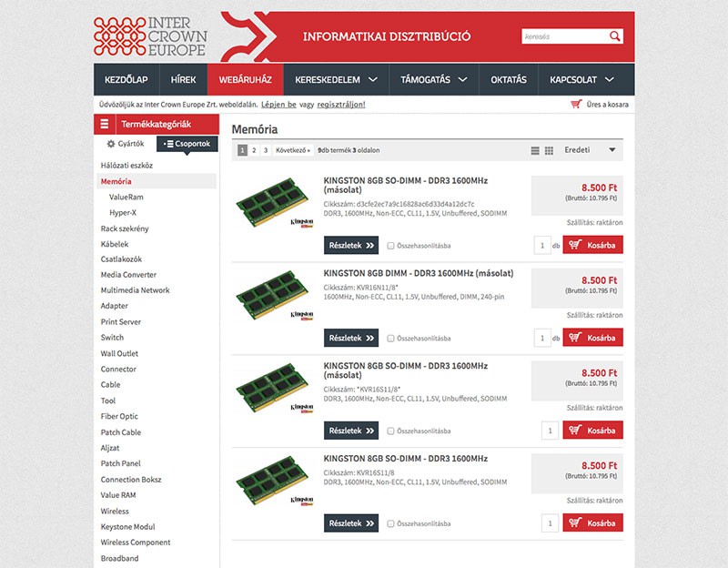Screen dimensions: 728x568
Task: Select the Csoportok list tab
Action: coord(187,144)
